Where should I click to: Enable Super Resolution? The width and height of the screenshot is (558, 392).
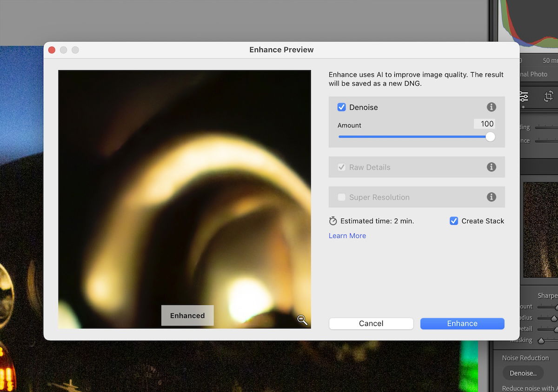tap(341, 197)
